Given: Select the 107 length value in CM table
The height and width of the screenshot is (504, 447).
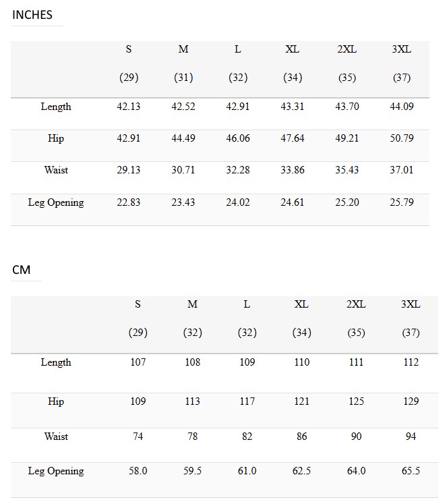Looking at the screenshot, I should [x=138, y=362].
